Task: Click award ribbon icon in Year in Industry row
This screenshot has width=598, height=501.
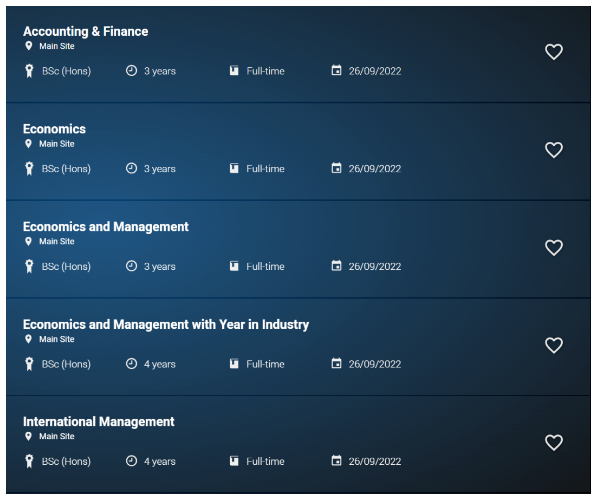Action: 29,364
